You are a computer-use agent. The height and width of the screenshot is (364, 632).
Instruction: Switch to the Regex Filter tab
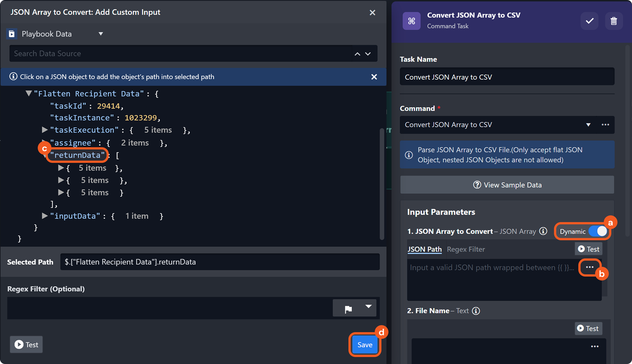click(466, 249)
